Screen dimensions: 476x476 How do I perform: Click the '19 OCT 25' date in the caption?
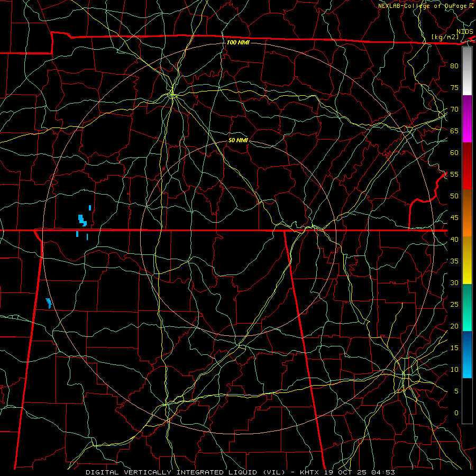coord(346,472)
